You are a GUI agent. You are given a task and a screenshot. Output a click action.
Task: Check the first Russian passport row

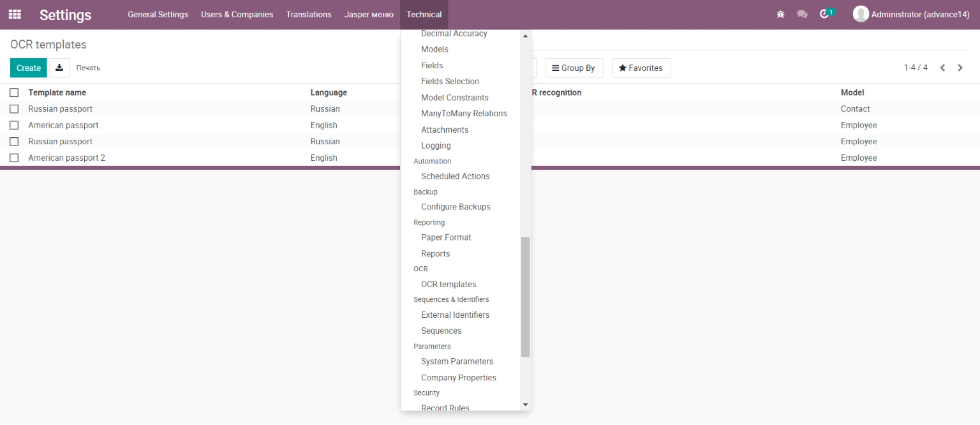[14, 109]
